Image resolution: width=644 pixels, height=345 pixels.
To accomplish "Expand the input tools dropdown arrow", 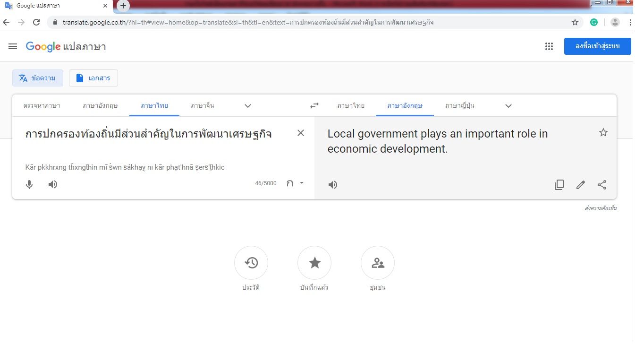I will [x=302, y=183].
